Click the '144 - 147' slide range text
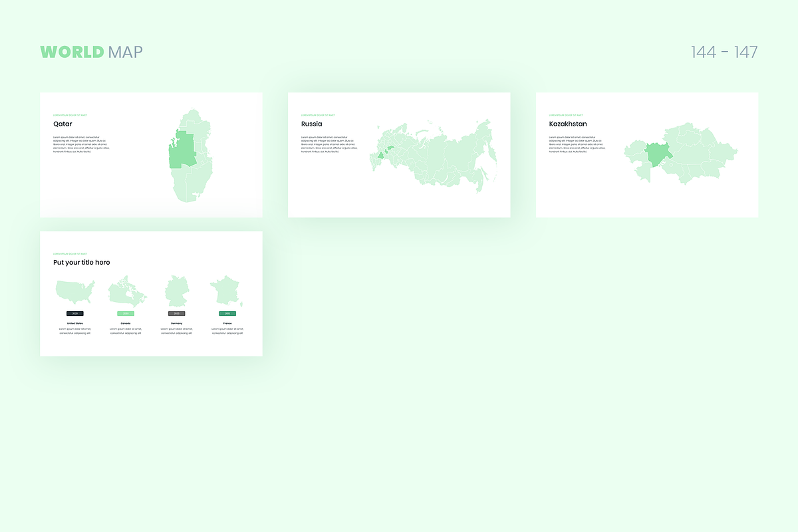 (x=724, y=52)
